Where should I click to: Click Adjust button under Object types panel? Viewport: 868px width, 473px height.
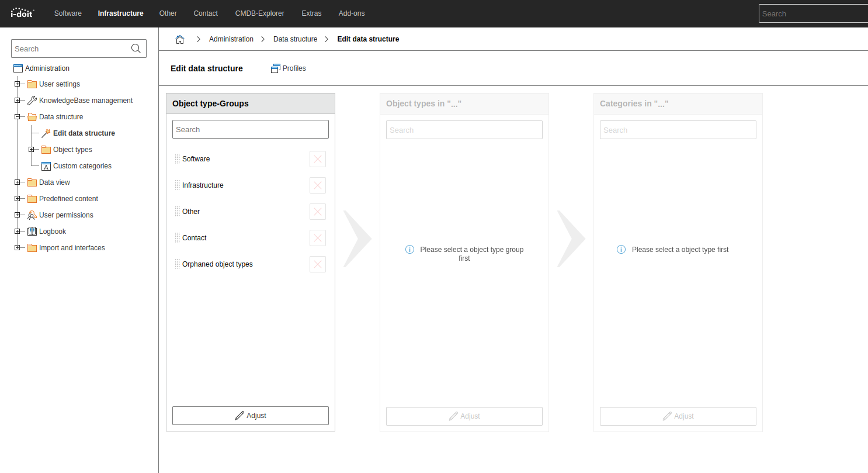[x=464, y=416]
